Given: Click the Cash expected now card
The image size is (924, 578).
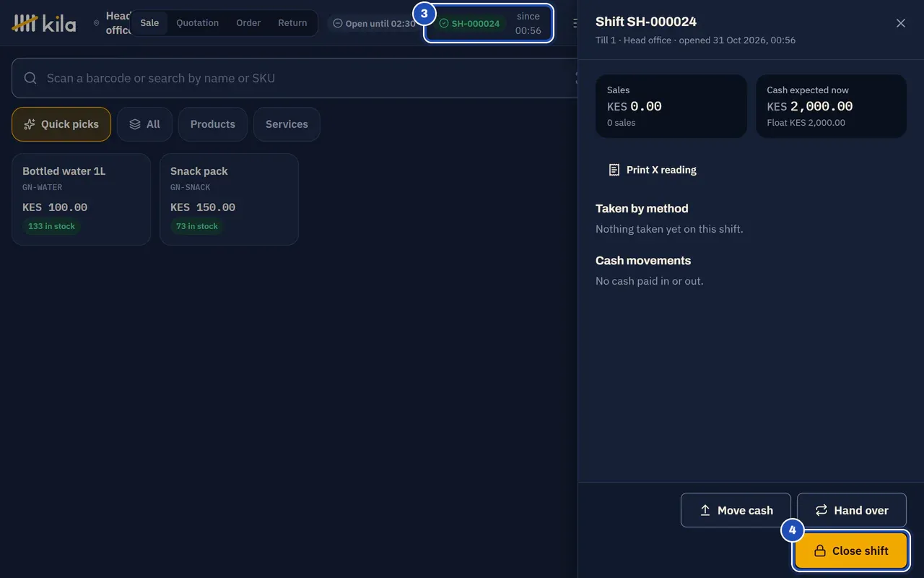Looking at the screenshot, I should [x=831, y=106].
